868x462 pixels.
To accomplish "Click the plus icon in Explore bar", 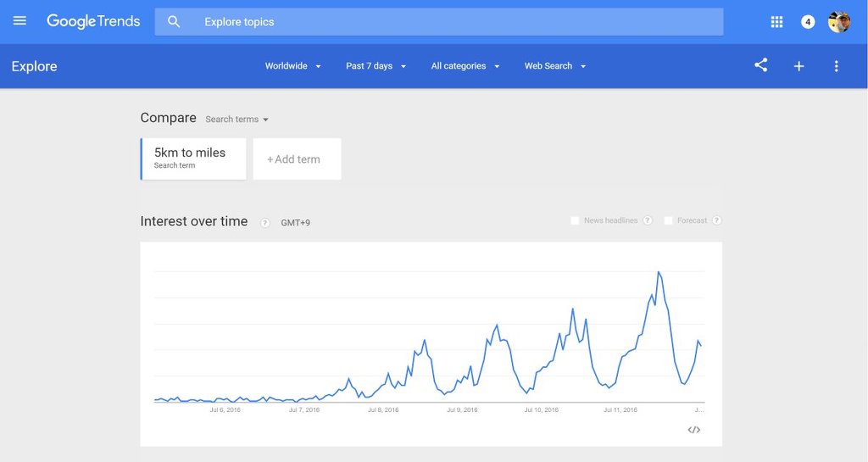I will 798,66.
